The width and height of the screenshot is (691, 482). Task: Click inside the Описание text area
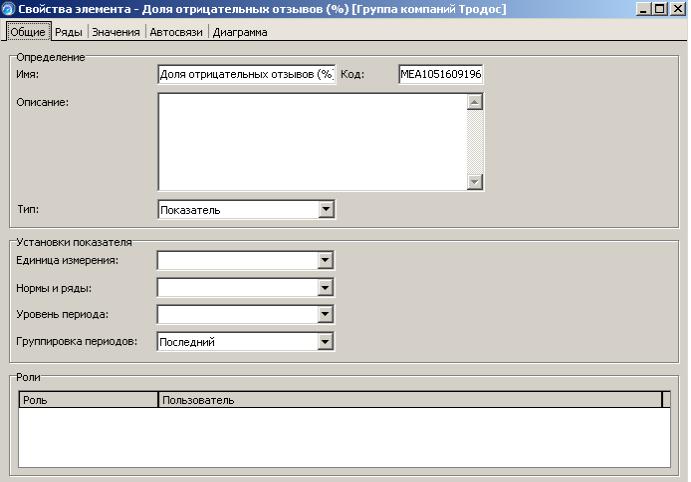tap(312, 142)
